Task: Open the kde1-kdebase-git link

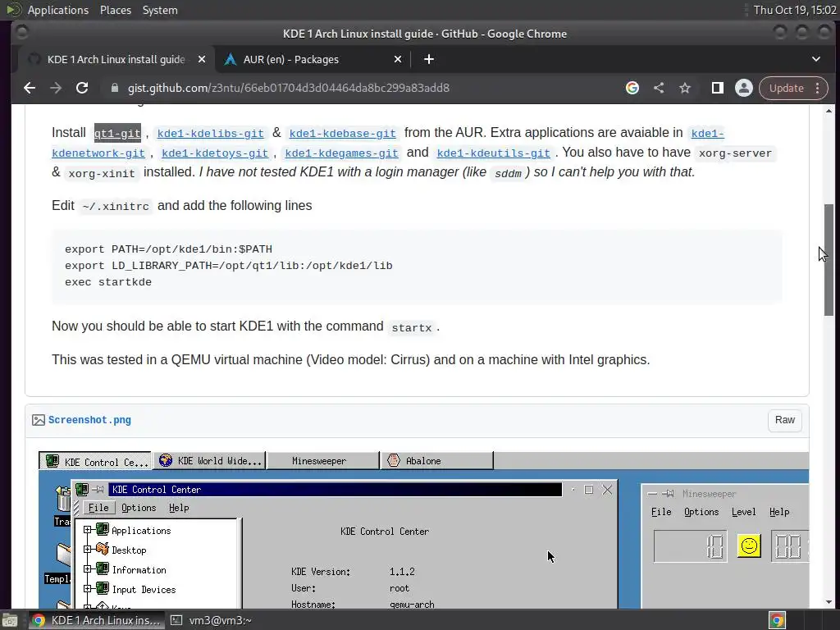Action: [342, 134]
